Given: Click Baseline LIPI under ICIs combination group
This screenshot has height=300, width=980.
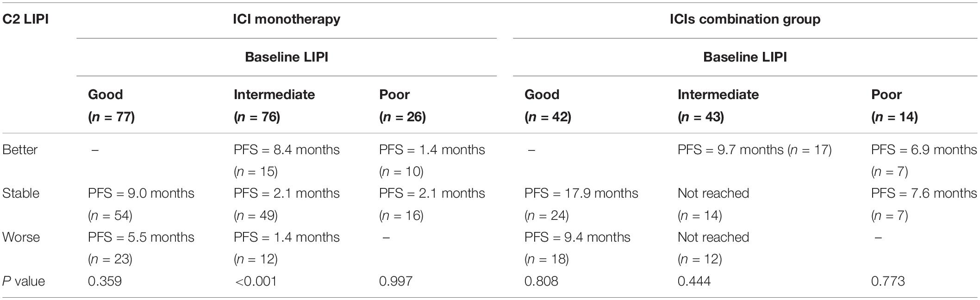Looking at the screenshot, I should (x=745, y=57).
